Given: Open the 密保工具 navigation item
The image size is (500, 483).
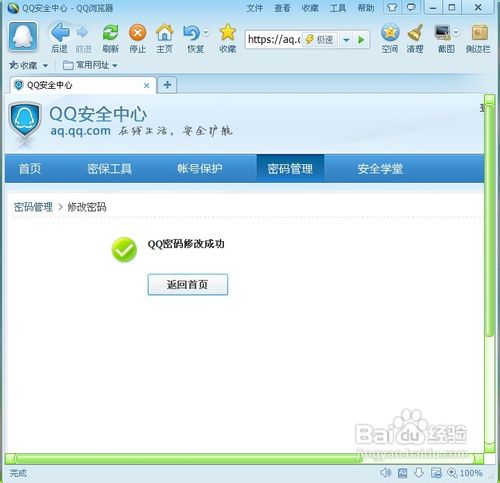Looking at the screenshot, I should coord(109,169).
